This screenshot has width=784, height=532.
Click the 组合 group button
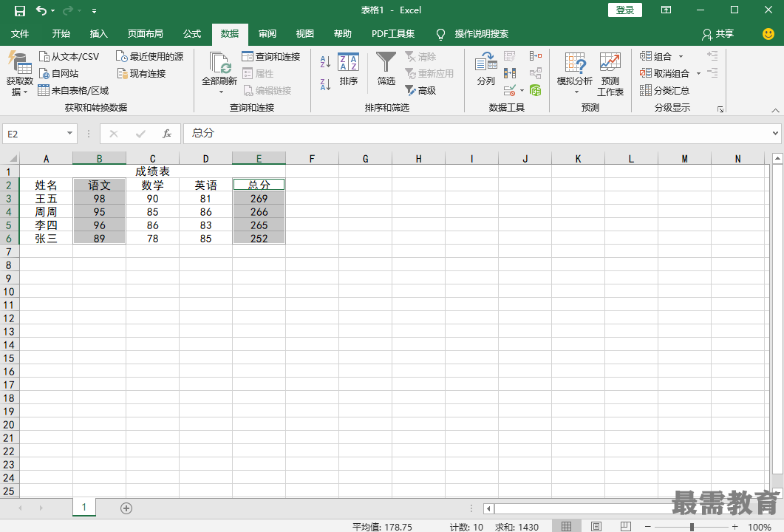coord(655,56)
